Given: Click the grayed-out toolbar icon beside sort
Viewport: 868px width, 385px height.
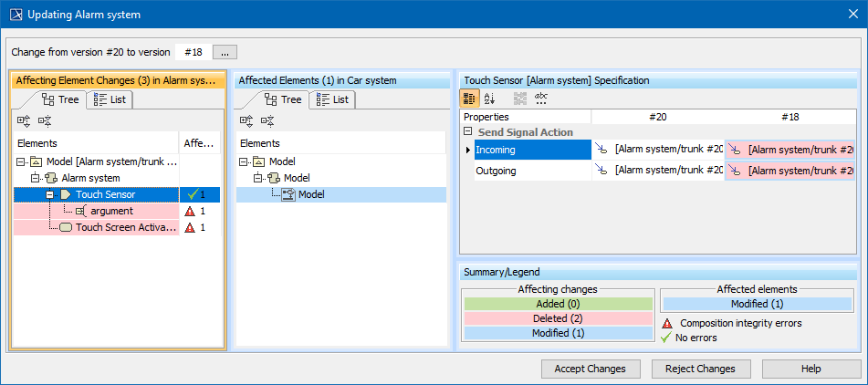Looking at the screenshot, I should (x=519, y=99).
